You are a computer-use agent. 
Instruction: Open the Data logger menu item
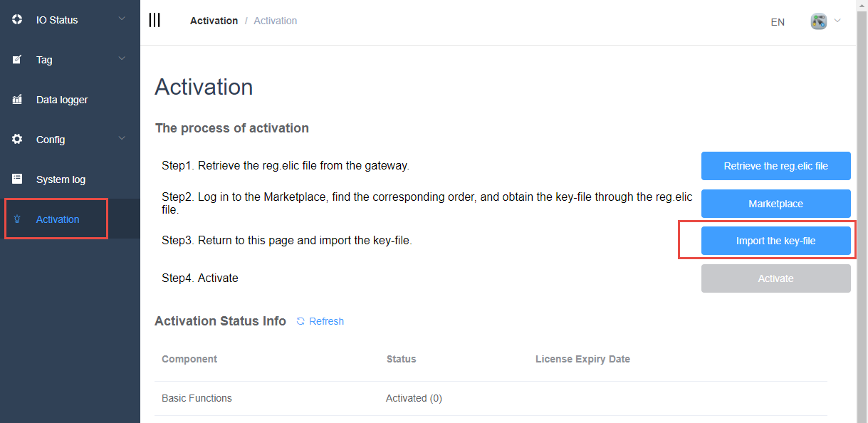[x=62, y=100]
